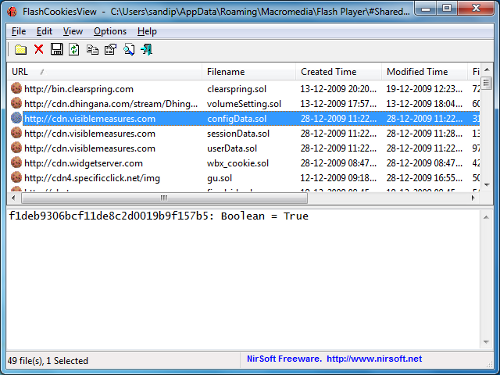Viewport: 500px width, 375px height.
Task: Click the properties toolbar icon
Action: (x=110, y=50)
